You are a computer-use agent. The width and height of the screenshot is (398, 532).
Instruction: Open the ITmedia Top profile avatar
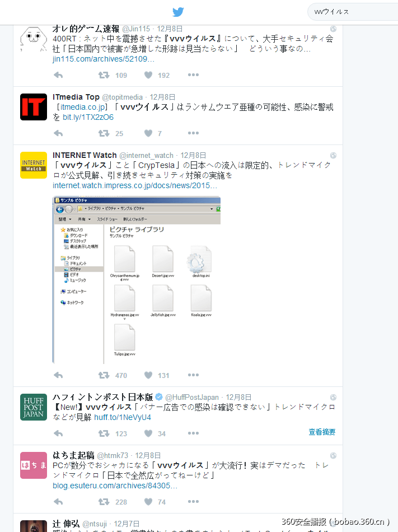[x=33, y=107]
